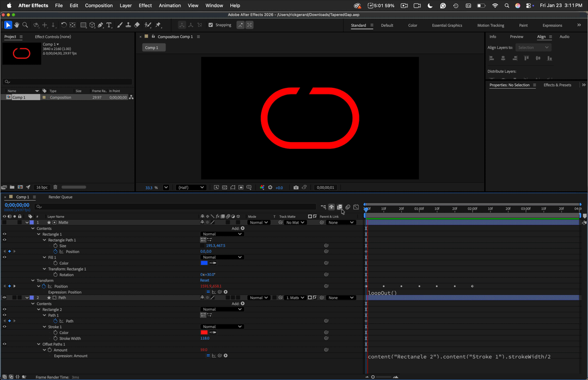Click the frame blending switch in timeline header

click(x=339, y=207)
